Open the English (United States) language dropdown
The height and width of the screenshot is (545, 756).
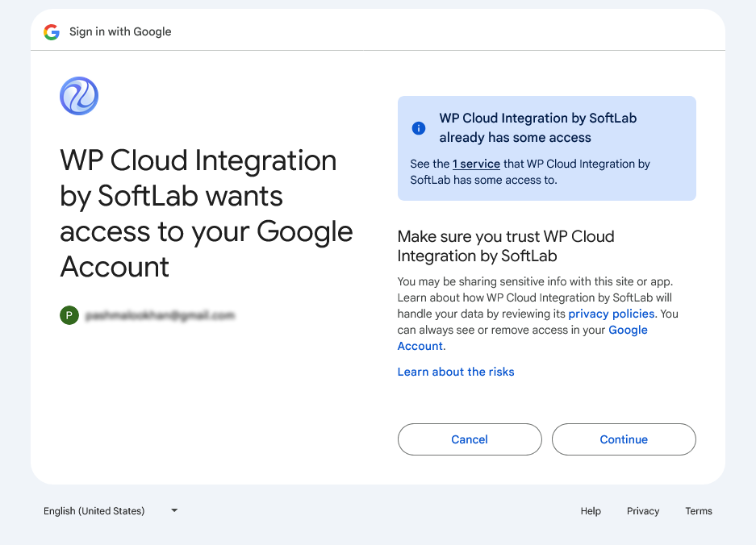coord(111,511)
